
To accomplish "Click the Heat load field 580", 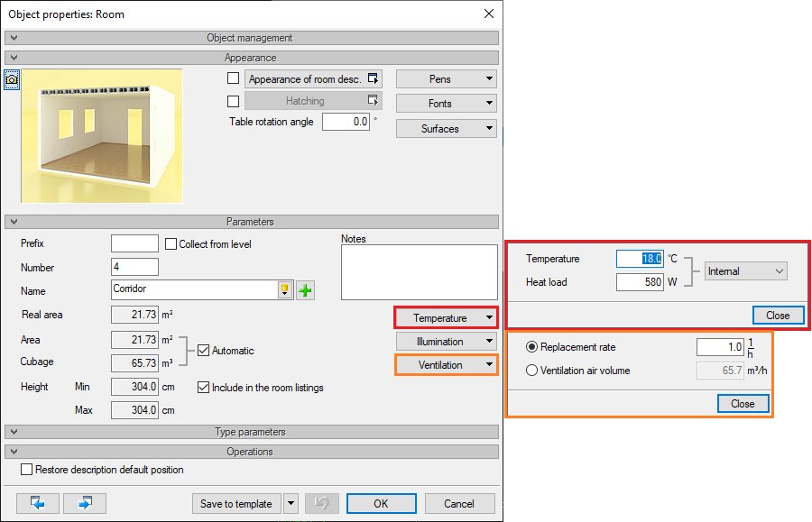I will [640, 282].
